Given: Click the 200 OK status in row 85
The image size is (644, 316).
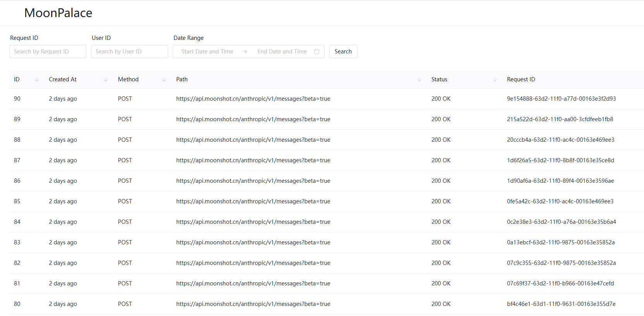Looking at the screenshot, I should (x=441, y=201).
